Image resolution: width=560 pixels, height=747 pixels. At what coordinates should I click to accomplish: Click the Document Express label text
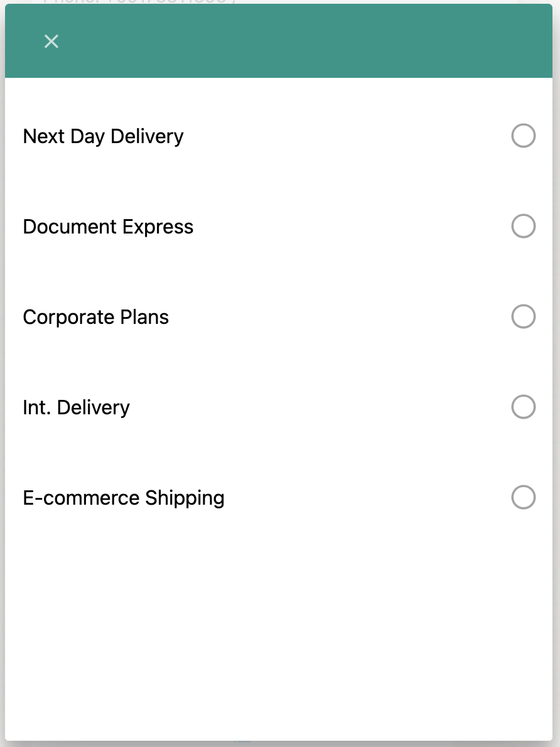click(108, 227)
